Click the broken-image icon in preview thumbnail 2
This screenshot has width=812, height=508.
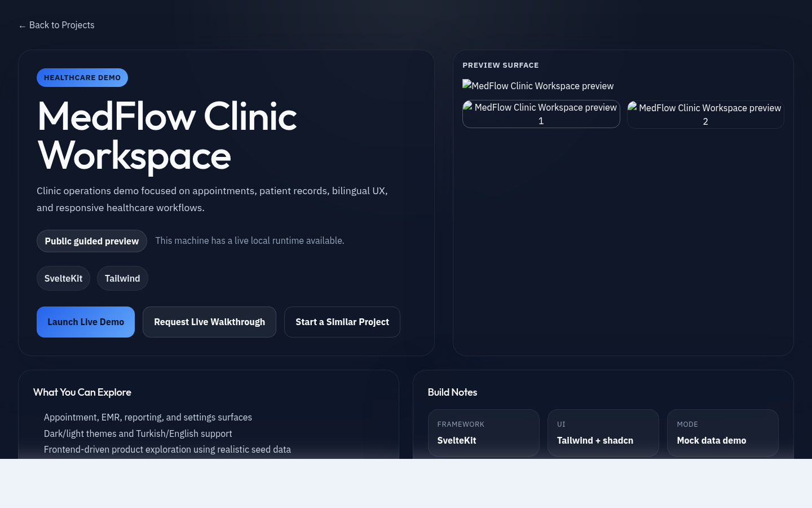pyautogui.click(x=633, y=108)
